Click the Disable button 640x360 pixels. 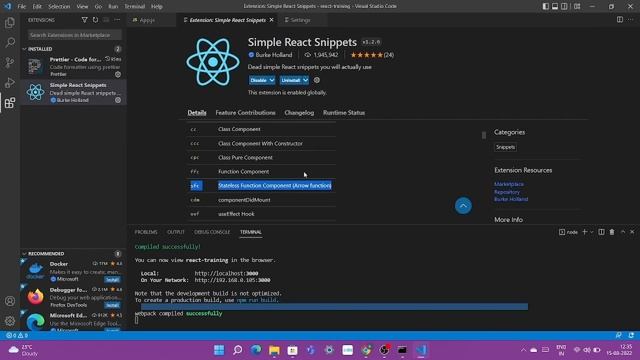pos(258,80)
